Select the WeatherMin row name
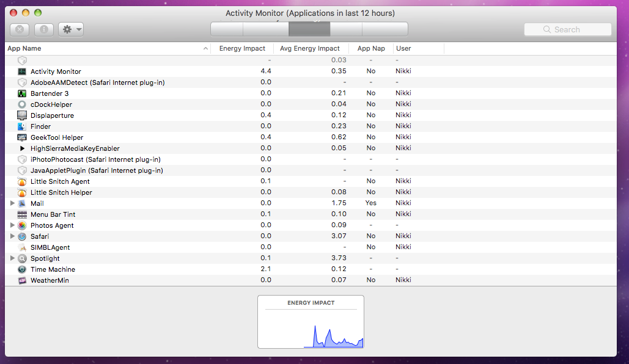This screenshot has height=364, width=629. pyautogui.click(x=50, y=280)
